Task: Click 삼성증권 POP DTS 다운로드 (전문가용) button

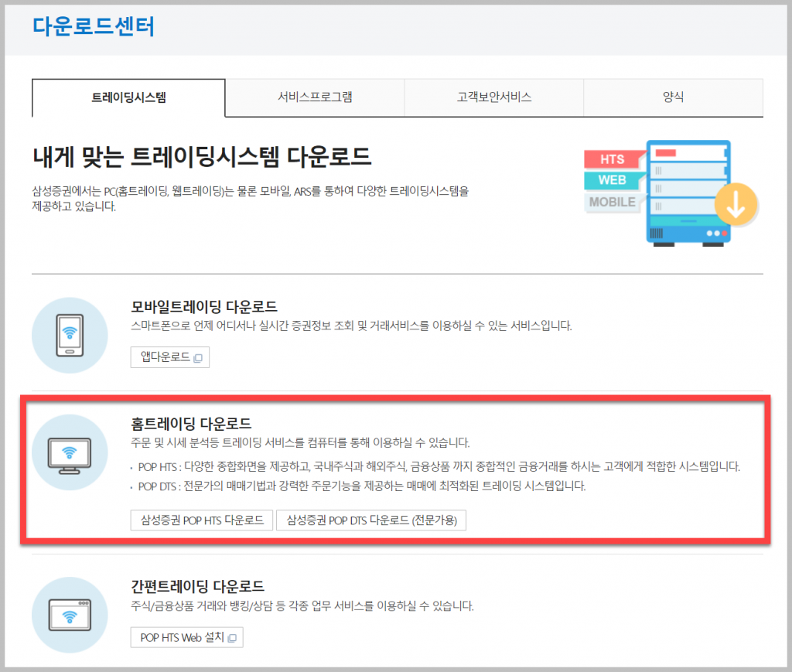Action: 371,520
